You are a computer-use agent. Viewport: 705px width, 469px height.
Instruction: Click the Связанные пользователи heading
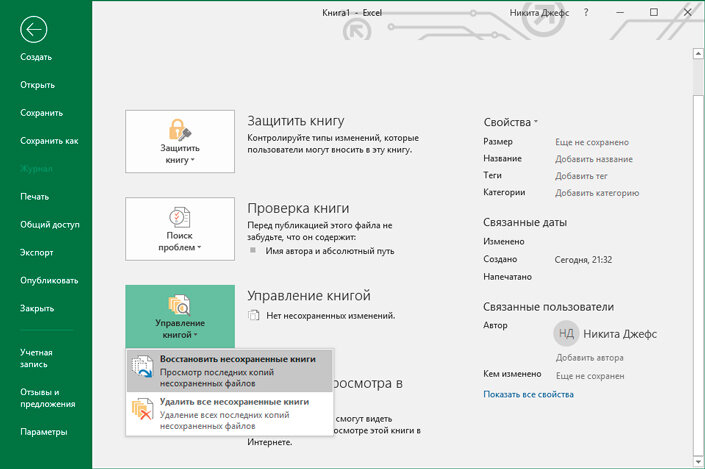point(548,307)
